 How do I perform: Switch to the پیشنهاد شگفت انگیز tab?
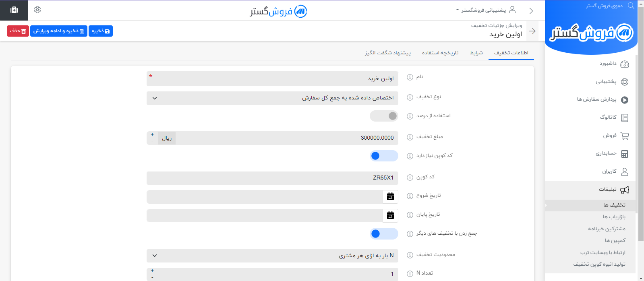pos(388,53)
